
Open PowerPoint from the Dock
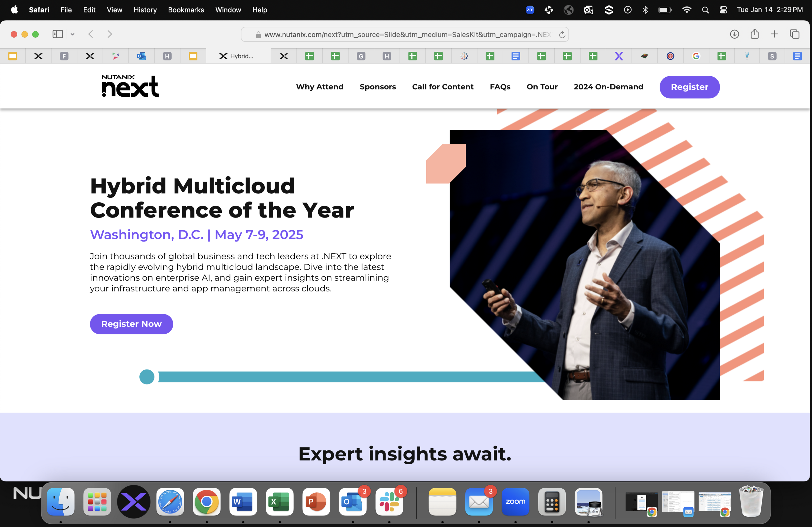[316, 501]
